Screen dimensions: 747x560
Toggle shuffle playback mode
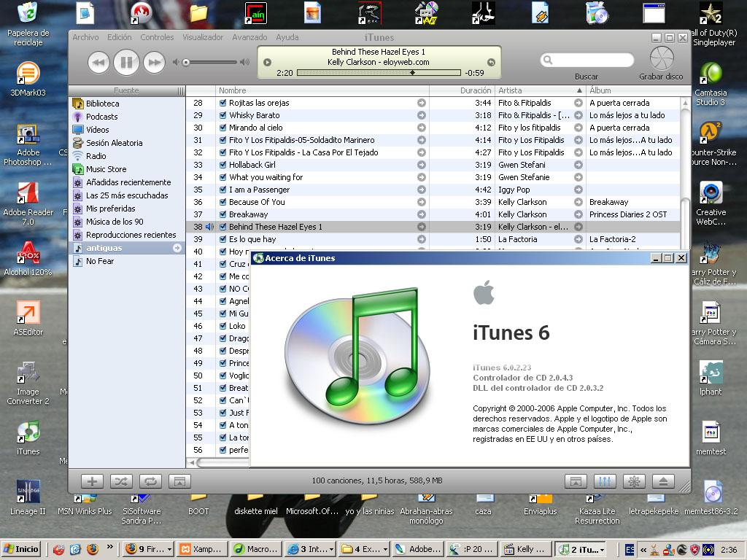click(x=120, y=481)
